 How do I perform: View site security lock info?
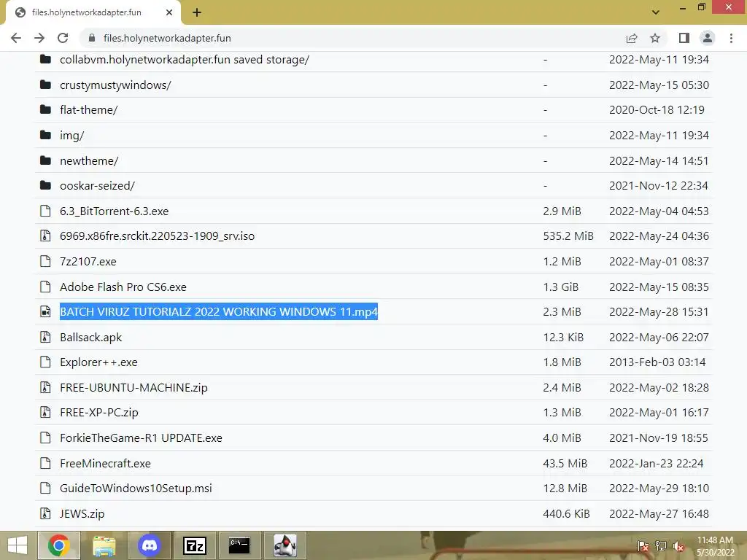pos(92,38)
